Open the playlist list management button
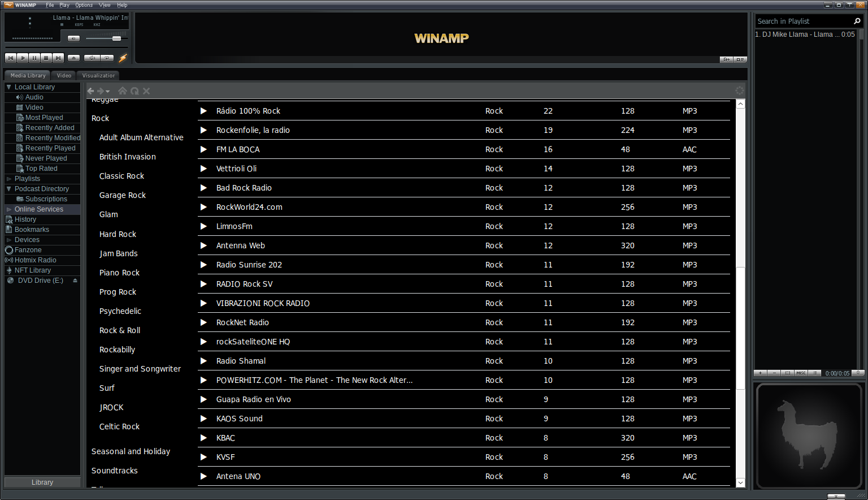The width and height of the screenshot is (868, 500). point(815,373)
